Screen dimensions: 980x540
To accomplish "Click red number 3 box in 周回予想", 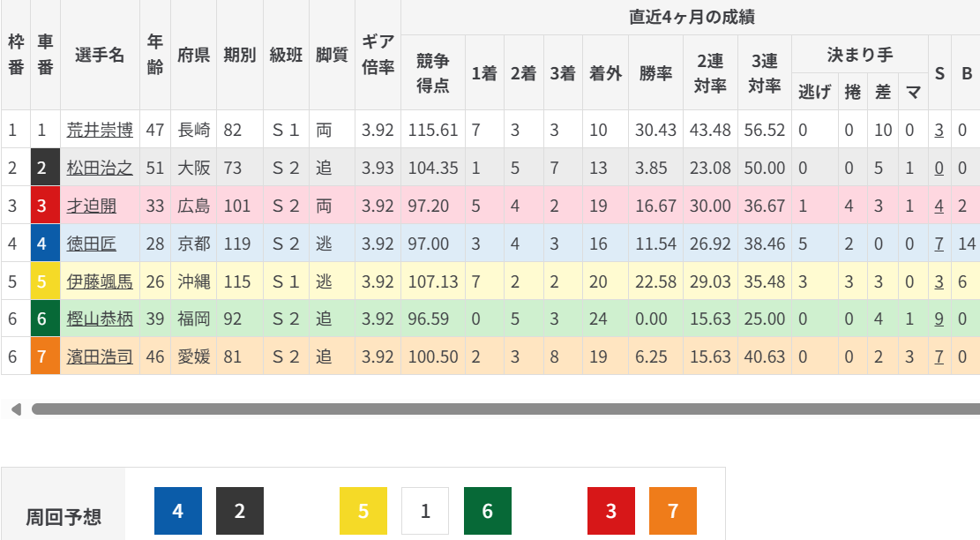I will click(x=610, y=511).
